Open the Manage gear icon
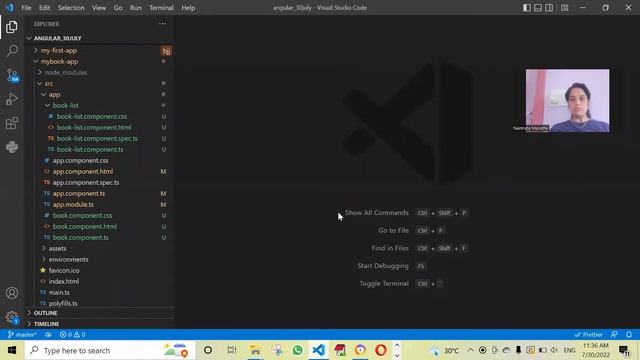 [x=12, y=317]
